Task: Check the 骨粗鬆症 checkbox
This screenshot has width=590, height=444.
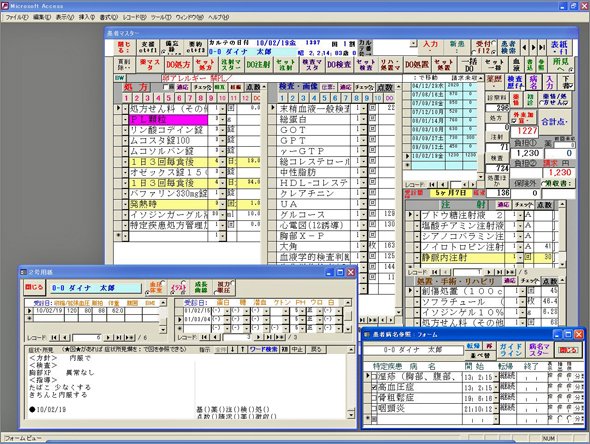Action: (x=374, y=397)
